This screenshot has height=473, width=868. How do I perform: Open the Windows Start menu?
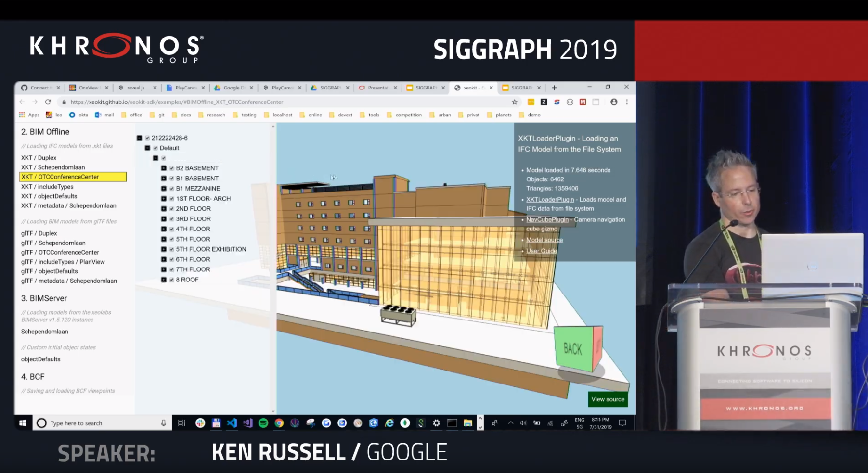click(23, 423)
